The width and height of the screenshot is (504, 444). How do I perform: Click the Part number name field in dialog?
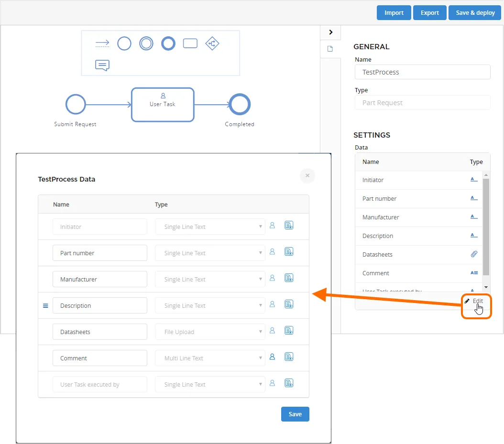pyautogui.click(x=100, y=253)
